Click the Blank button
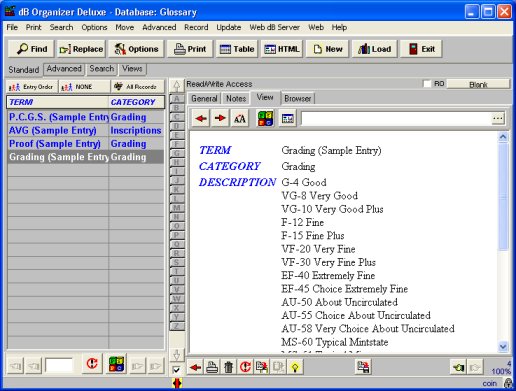This screenshot has width=516, height=391. coord(478,84)
